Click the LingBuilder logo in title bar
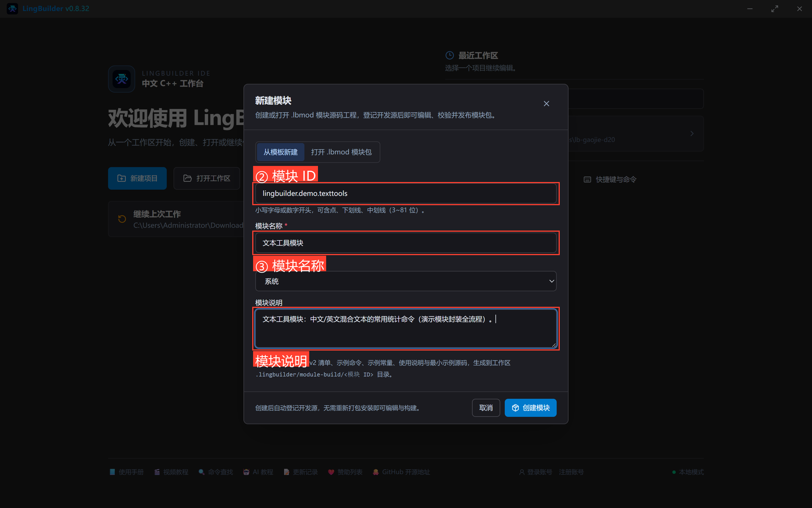The width and height of the screenshot is (812, 508). click(12, 8)
